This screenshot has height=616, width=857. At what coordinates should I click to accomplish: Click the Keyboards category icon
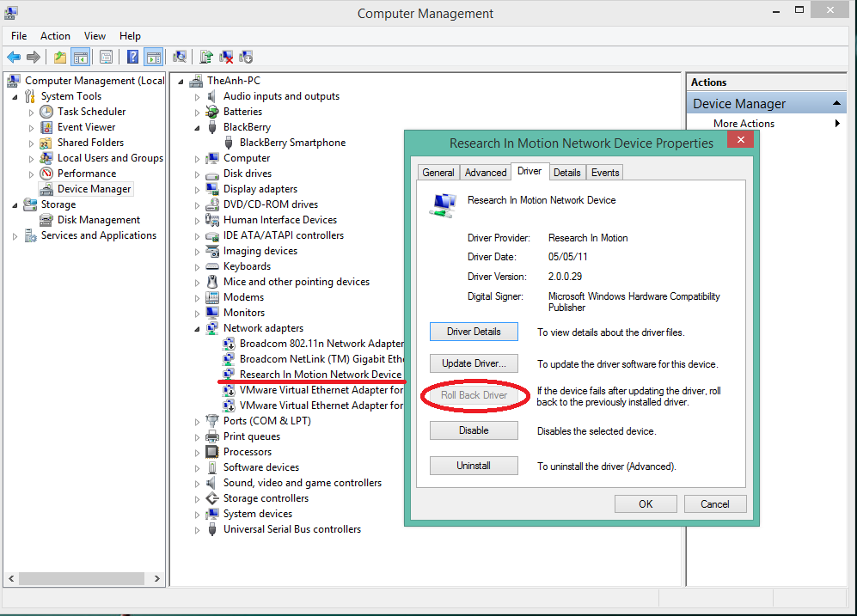point(212,266)
